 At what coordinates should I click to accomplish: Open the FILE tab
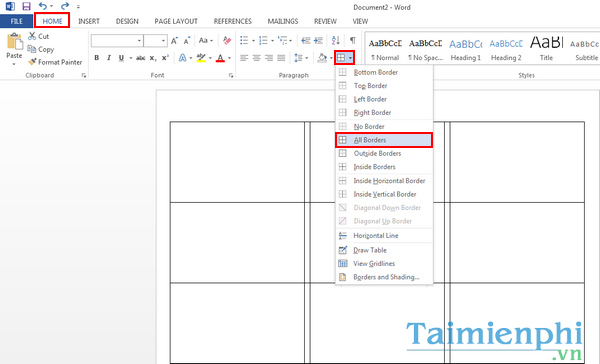[x=16, y=21]
